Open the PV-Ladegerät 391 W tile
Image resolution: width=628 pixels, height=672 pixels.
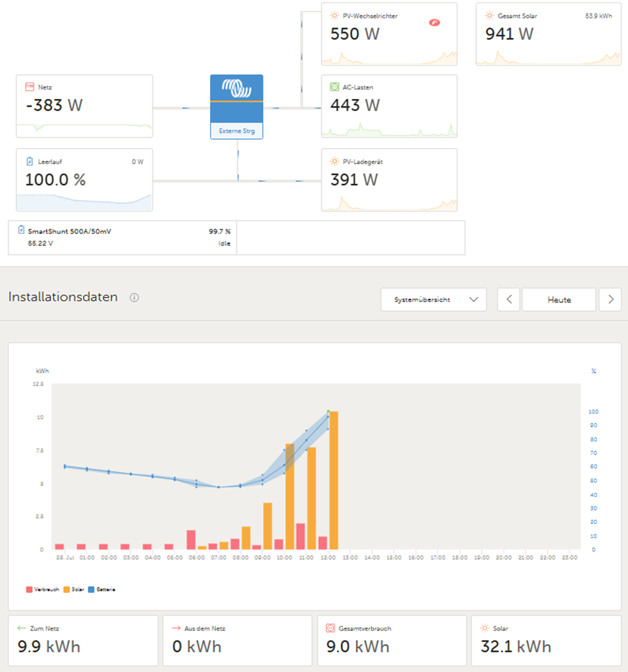click(x=389, y=180)
